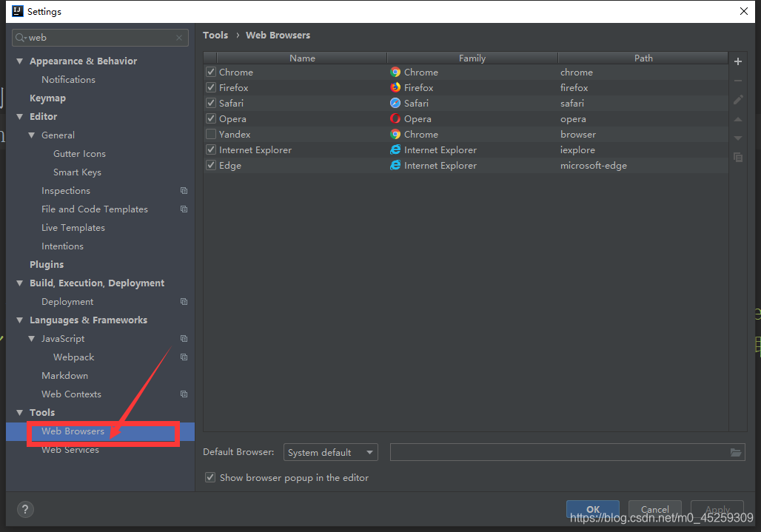Click the Firefox family icon
The width and height of the screenshot is (761, 532).
coord(395,88)
